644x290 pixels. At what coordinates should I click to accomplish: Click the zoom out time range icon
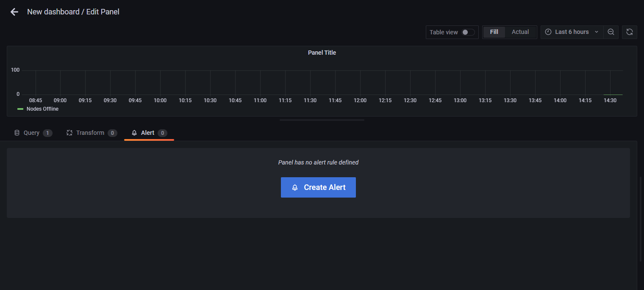pyautogui.click(x=611, y=32)
